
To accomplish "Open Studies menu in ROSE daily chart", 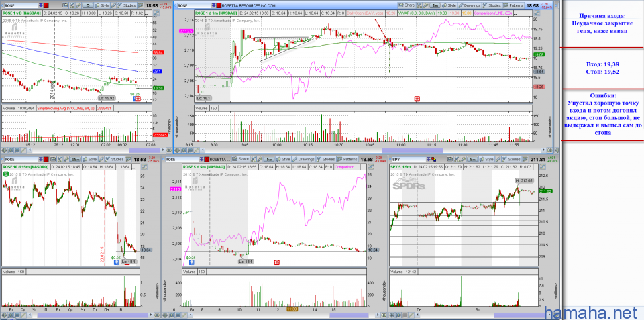I will pos(127,5).
